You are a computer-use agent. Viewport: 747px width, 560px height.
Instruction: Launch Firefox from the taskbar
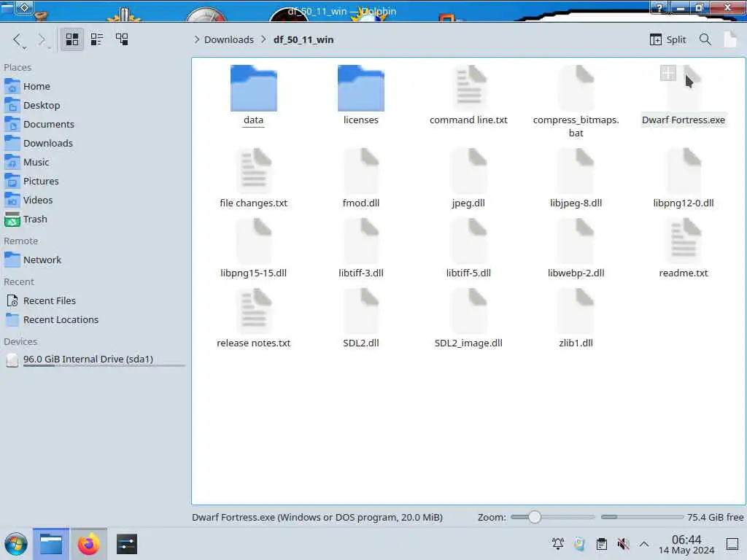point(88,544)
